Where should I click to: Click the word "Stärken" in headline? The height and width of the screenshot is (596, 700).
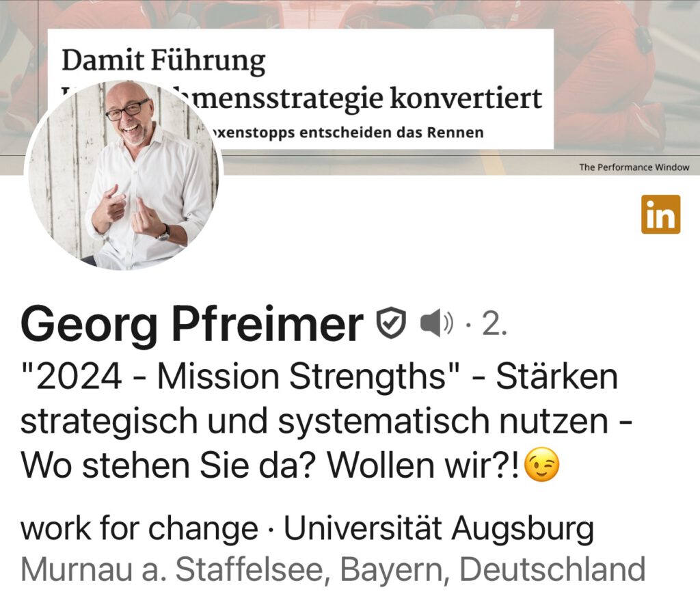click(556, 376)
